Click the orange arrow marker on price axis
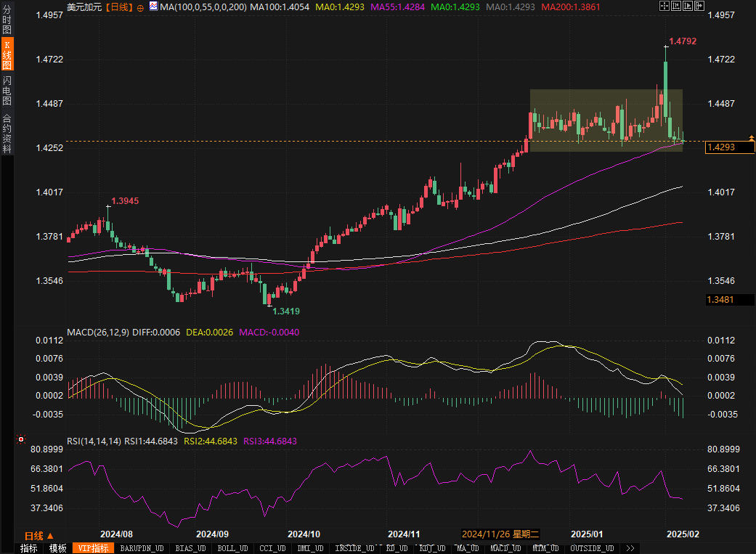This screenshot has width=756, height=554. pos(752,137)
